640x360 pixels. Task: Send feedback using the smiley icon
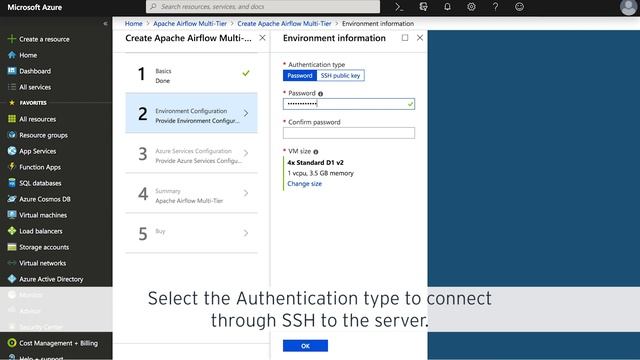[519, 7]
